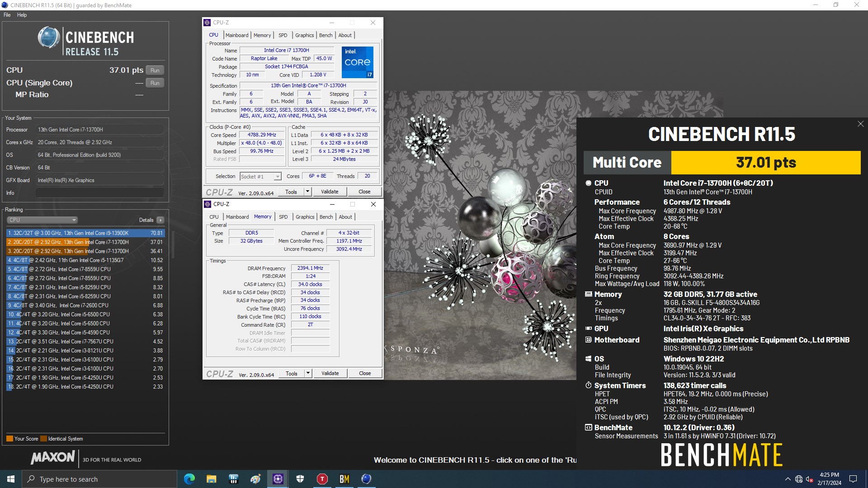Click Tools button in lower CPU-Z window
The height and width of the screenshot is (488, 868).
pyautogui.click(x=292, y=373)
